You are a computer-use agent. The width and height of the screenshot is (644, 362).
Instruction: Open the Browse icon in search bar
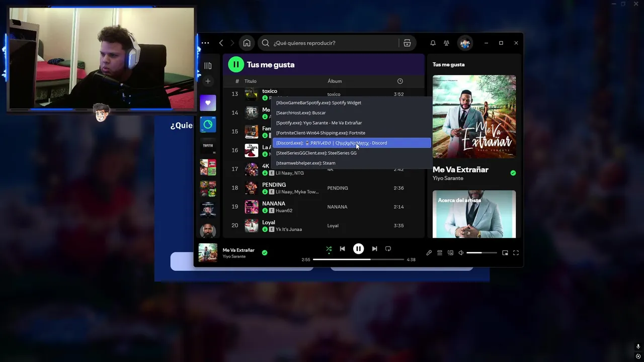point(407,43)
